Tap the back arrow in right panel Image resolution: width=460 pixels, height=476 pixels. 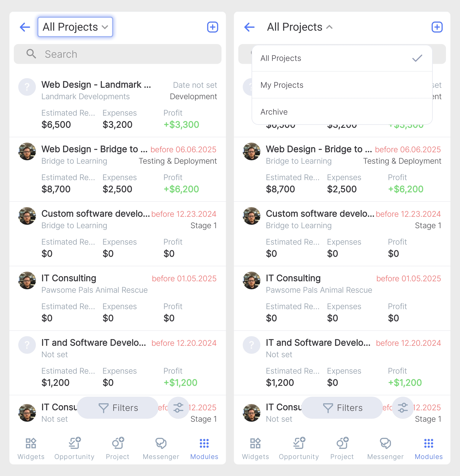coord(250,27)
